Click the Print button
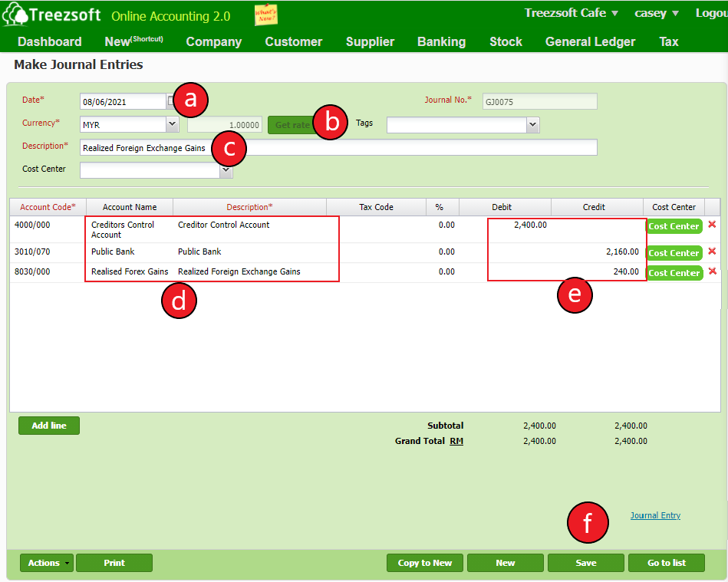Viewport: 728px width, 582px height. point(114,563)
